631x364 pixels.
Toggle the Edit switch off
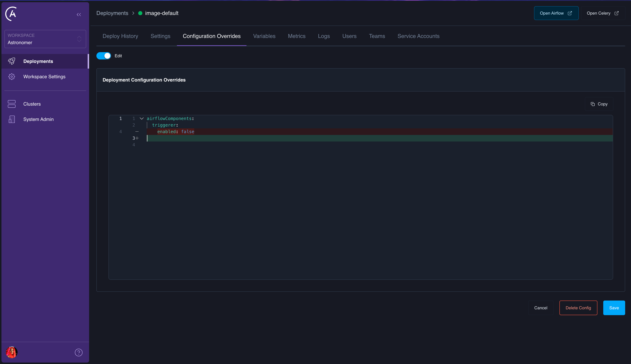click(x=104, y=56)
